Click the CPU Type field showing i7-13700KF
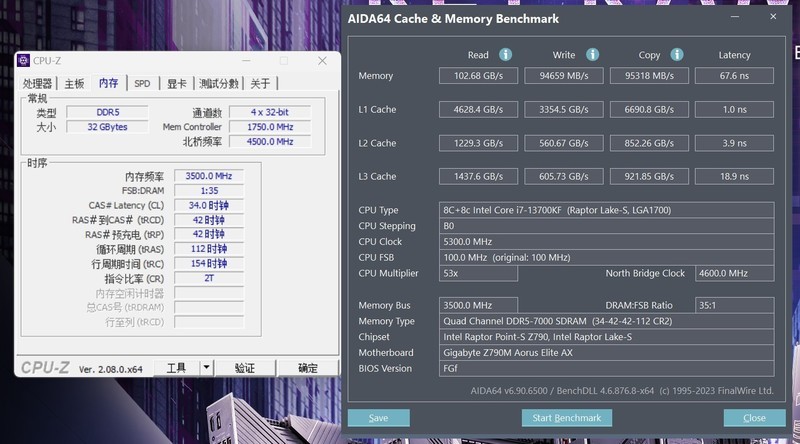The image size is (800, 444). coord(607,210)
